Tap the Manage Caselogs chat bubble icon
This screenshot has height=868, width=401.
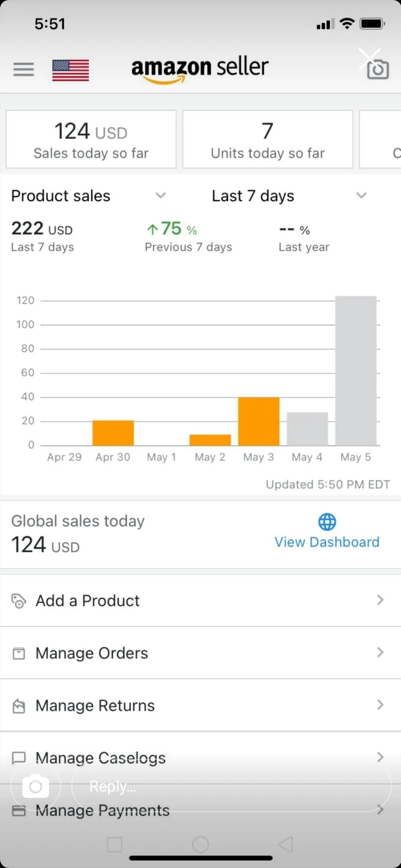click(19, 758)
